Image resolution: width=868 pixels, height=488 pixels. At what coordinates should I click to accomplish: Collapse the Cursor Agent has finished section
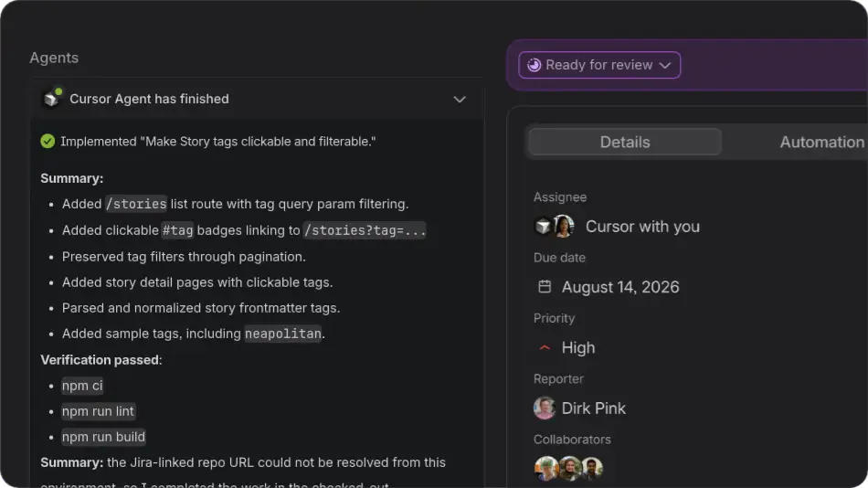tap(460, 99)
